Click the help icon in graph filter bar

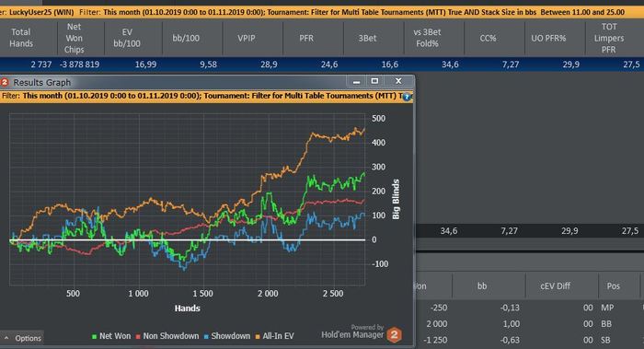pyautogui.click(x=407, y=97)
